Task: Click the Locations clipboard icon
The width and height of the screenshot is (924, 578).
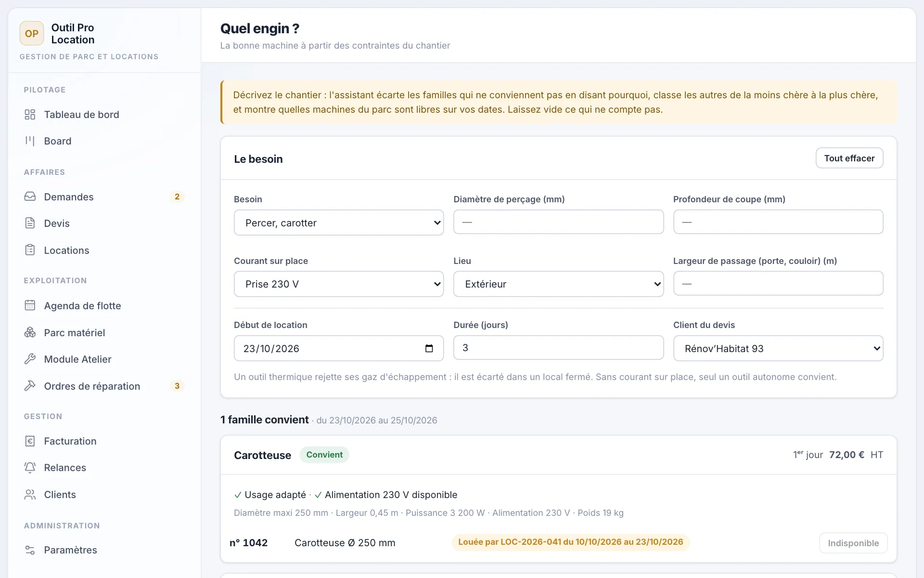Action: 30,250
